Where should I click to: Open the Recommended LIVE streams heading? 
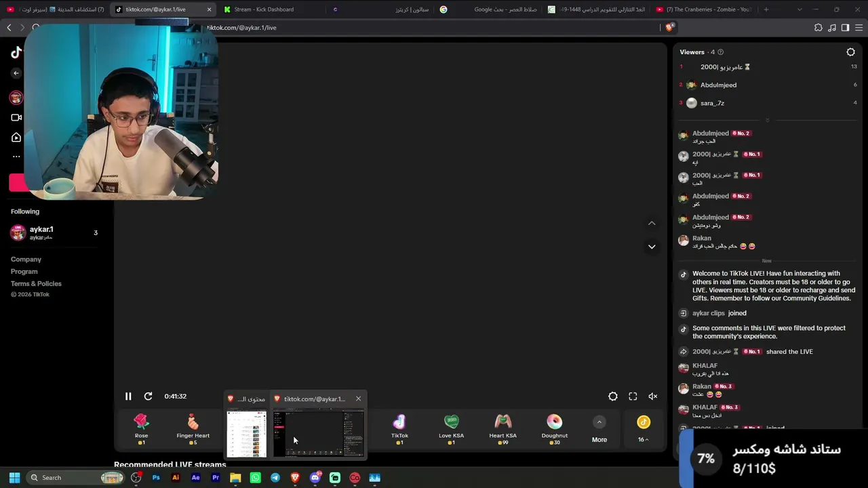coord(170,465)
